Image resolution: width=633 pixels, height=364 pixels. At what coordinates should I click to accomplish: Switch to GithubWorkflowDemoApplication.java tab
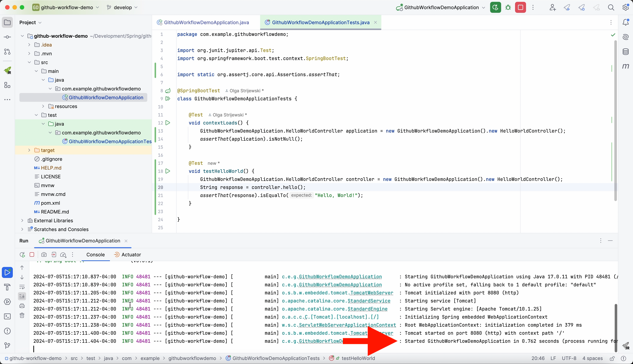click(206, 23)
